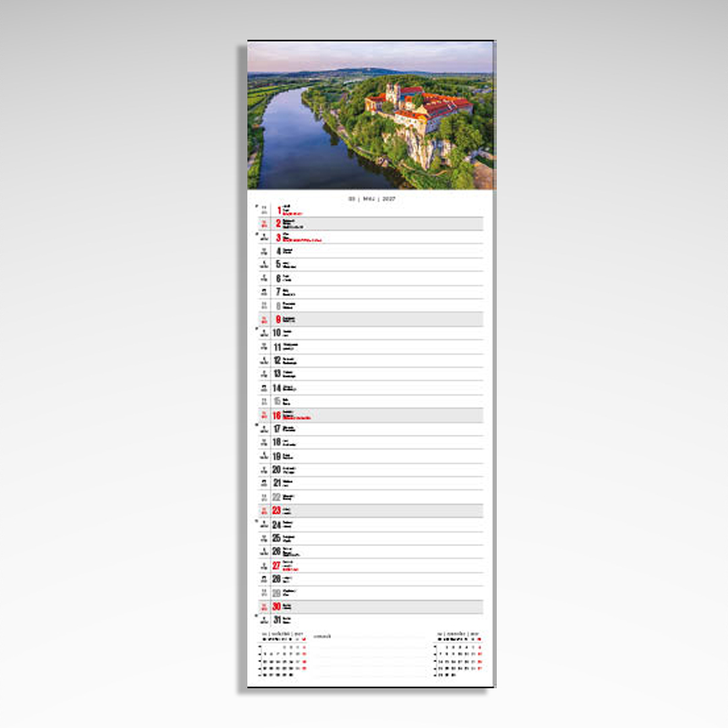Select the gray day number 15
Viewport: 728px width, 728px height.
coord(277,401)
